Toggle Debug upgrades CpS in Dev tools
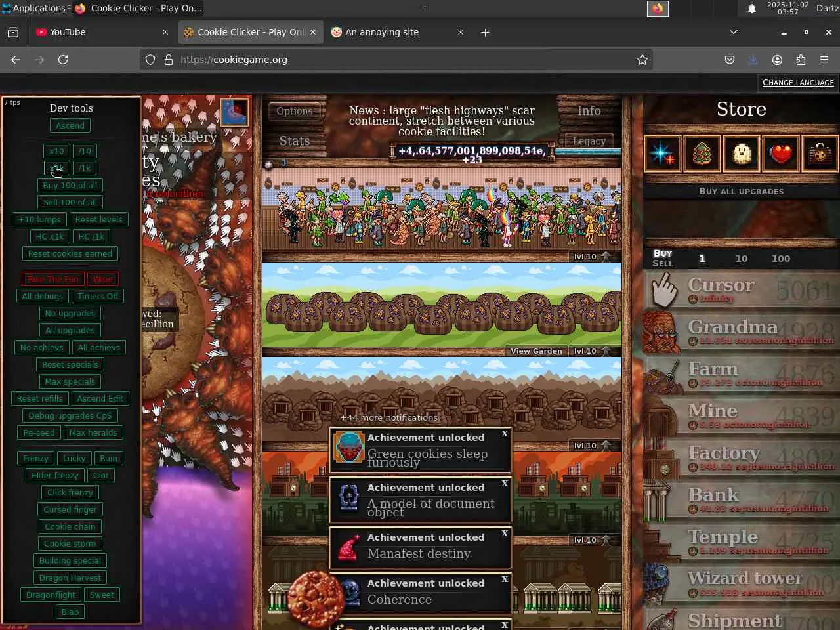Viewport: 840px width, 630px height. pyautogui.click(x=70, y=415)
